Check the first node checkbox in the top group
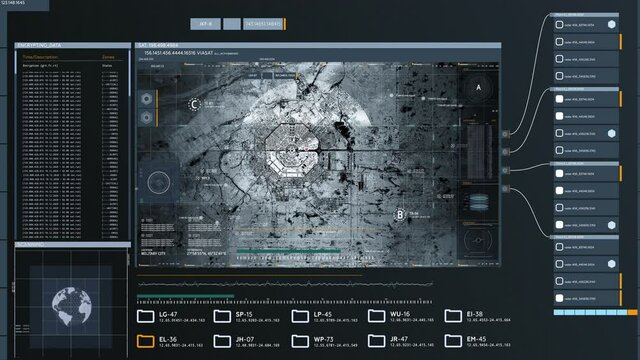This screenshot has width=640, height=360. pyautogui.click(x=560, y=24)
